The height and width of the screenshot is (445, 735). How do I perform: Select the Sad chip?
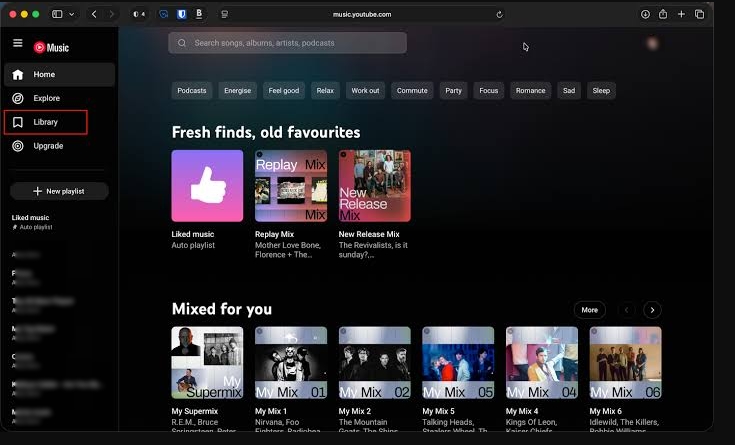click(569, 91)
